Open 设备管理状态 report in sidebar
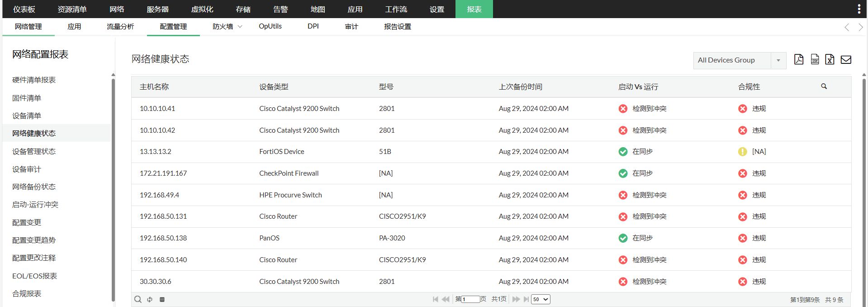This screenshot has height=307, width=868. [x=34, y=151]
